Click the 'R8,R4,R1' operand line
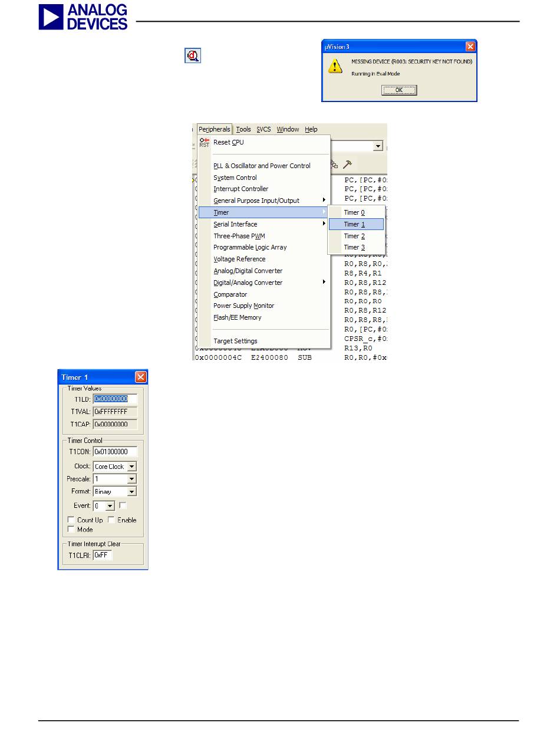Image resolution: width=560 pixels, height=732 pixels. [363, 274]
